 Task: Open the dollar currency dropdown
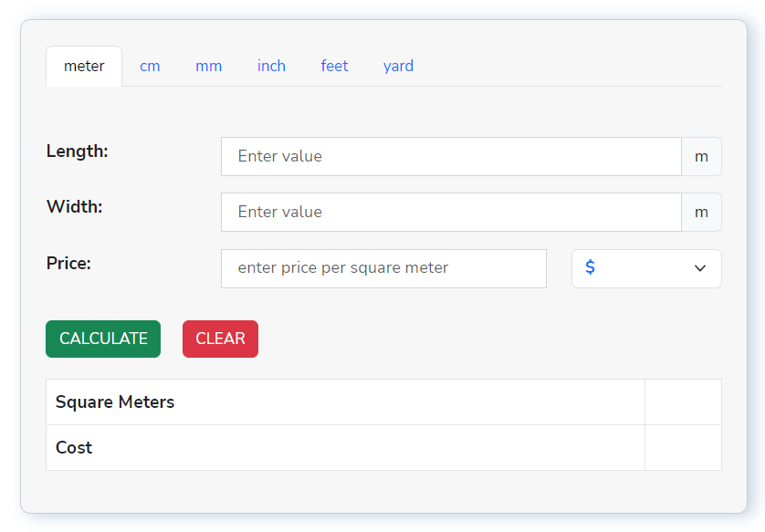pos(646,268)
